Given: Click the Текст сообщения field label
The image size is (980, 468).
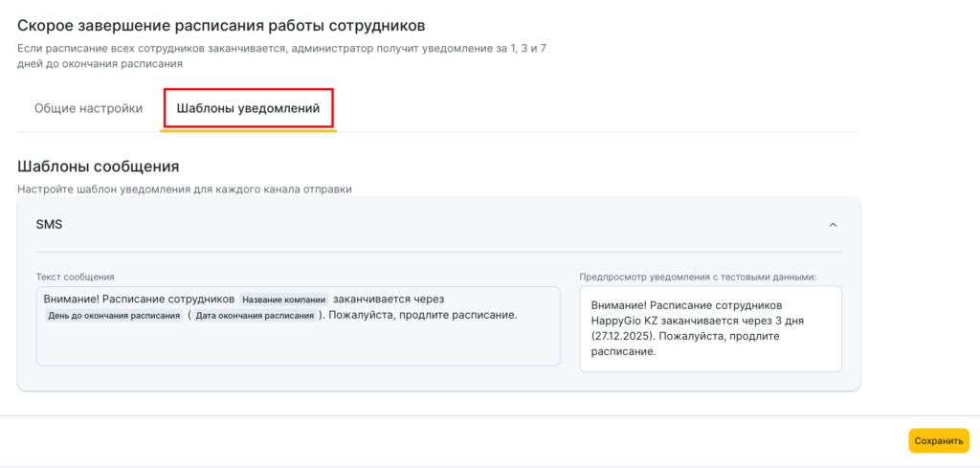Looking at the screenshot, I should pyautogui.click(x=76, y=277).
